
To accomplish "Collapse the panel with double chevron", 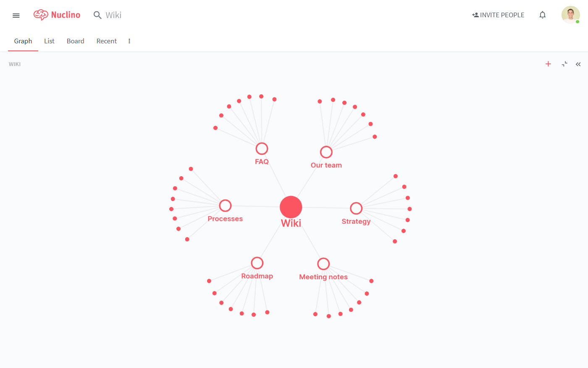I will 578,64.
